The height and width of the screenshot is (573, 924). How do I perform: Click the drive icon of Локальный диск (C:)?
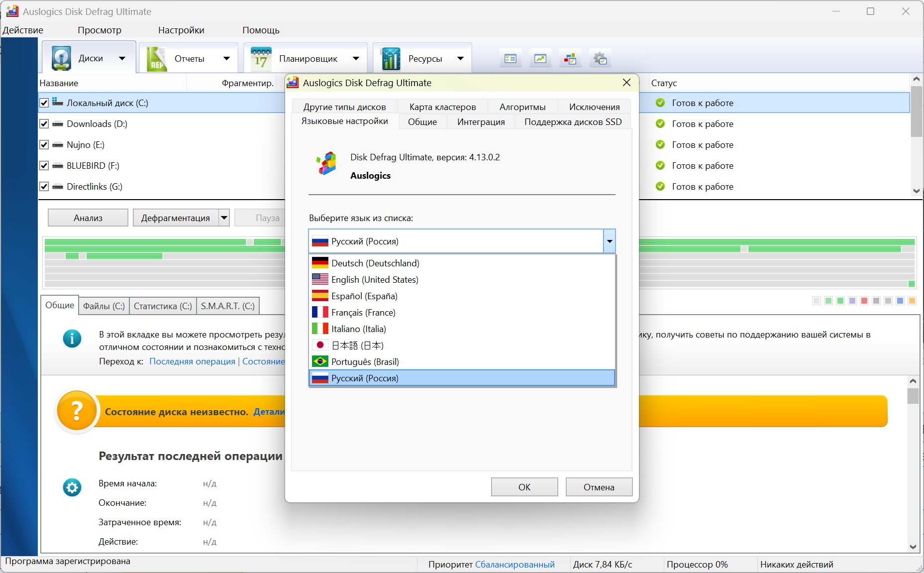pos(58,102)
